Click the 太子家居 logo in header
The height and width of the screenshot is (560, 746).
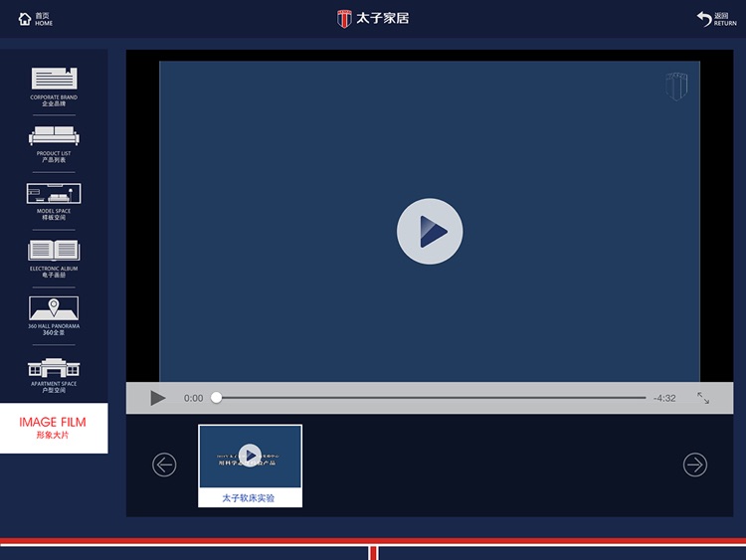(x=373, y=19)
